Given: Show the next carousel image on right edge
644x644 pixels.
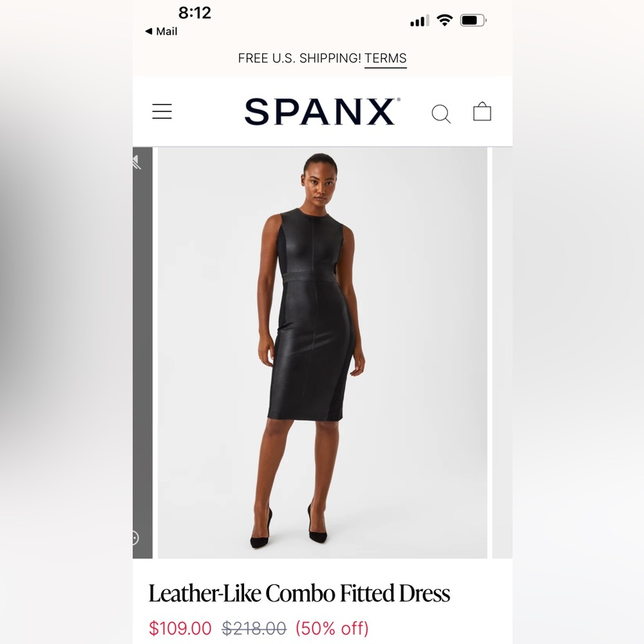Looking at the screenshot, I should [502, 353].
